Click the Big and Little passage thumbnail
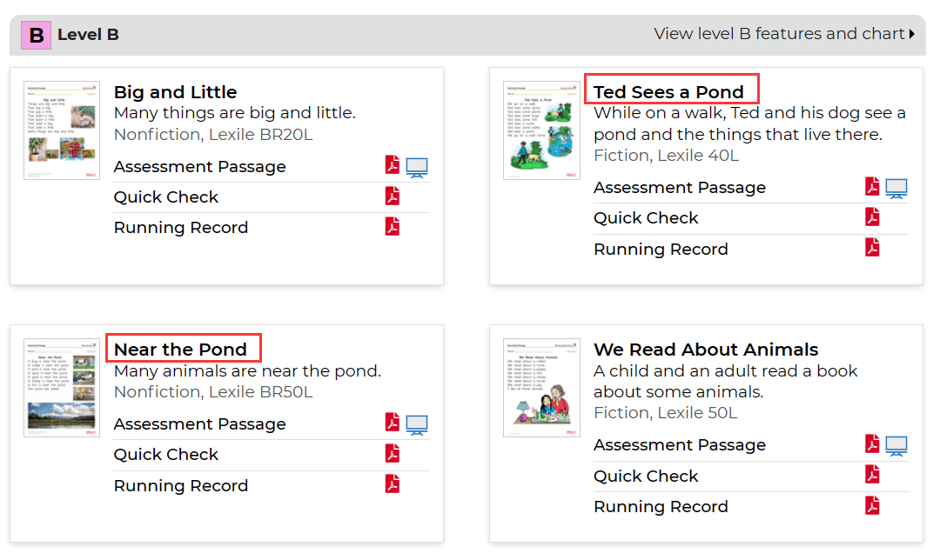Viewport: 933px width, 560px height. click(x=62, y=130)
